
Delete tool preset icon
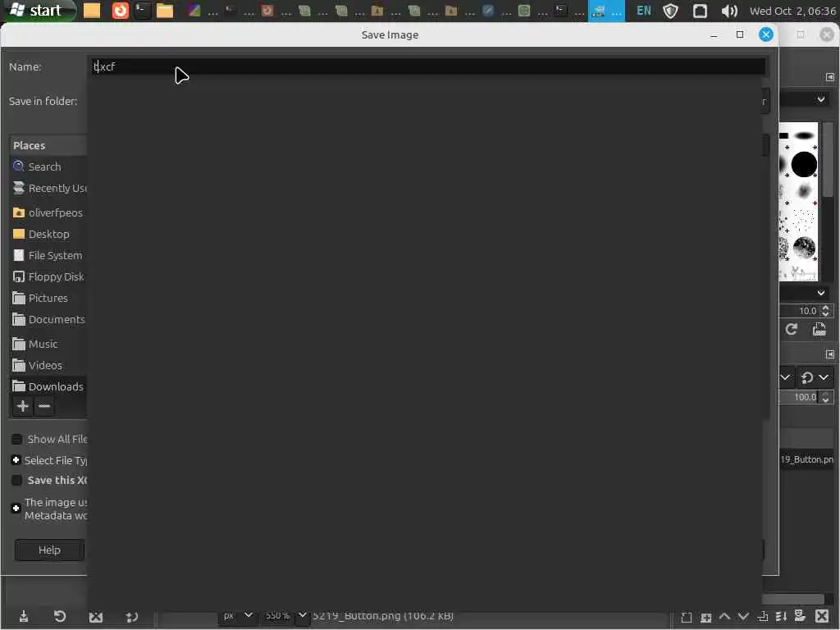point(96,617)
